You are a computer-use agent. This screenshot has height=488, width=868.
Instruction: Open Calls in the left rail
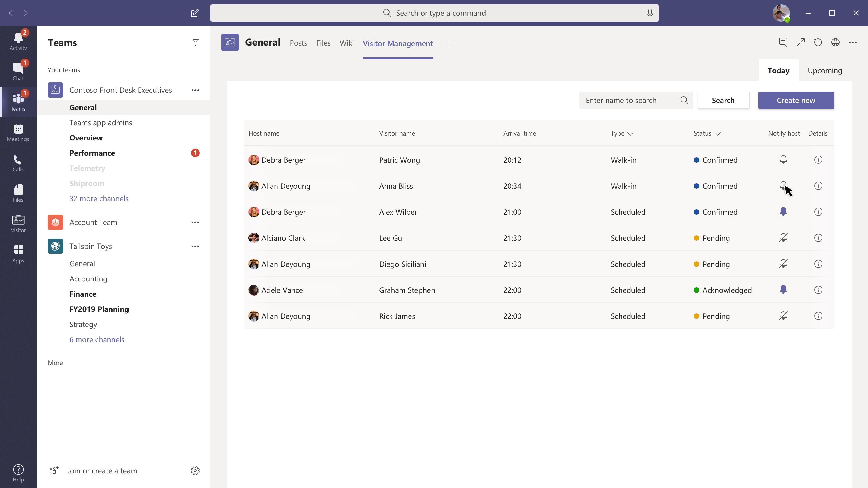tap(18, 163)
